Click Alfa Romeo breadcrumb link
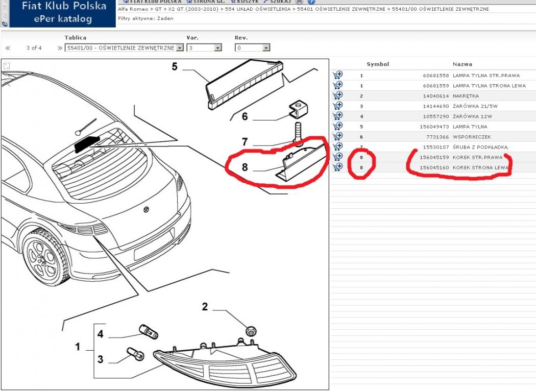536x392 pixels. [x=133, y=9]
